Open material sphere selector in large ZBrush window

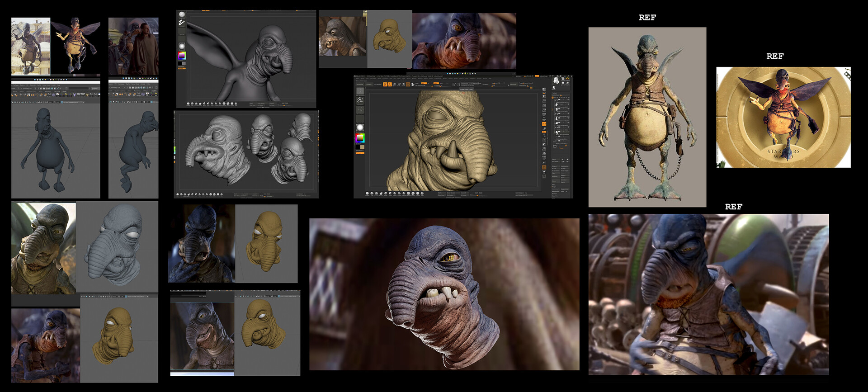(360, 128)
